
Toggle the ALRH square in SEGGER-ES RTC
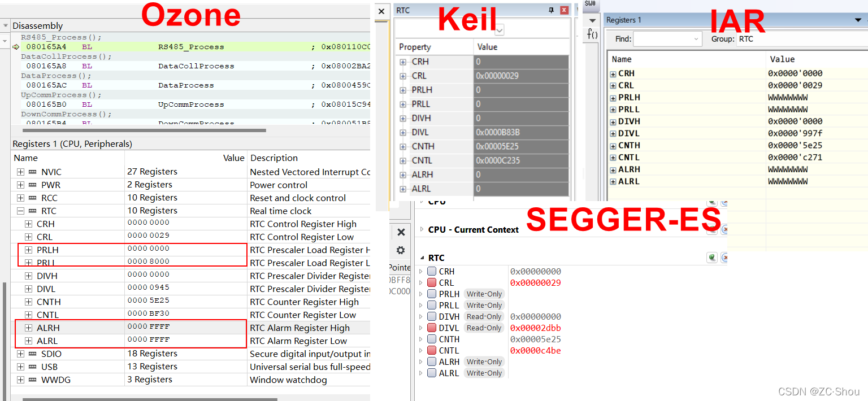[432, 362]
